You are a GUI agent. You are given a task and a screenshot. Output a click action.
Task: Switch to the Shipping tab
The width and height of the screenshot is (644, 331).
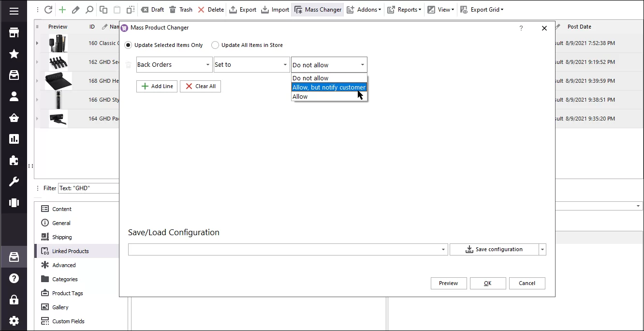[61, 237]
